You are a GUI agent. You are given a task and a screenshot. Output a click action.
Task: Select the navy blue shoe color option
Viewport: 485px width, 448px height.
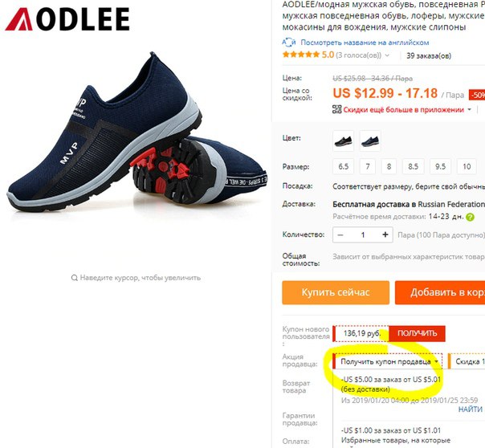370,141
